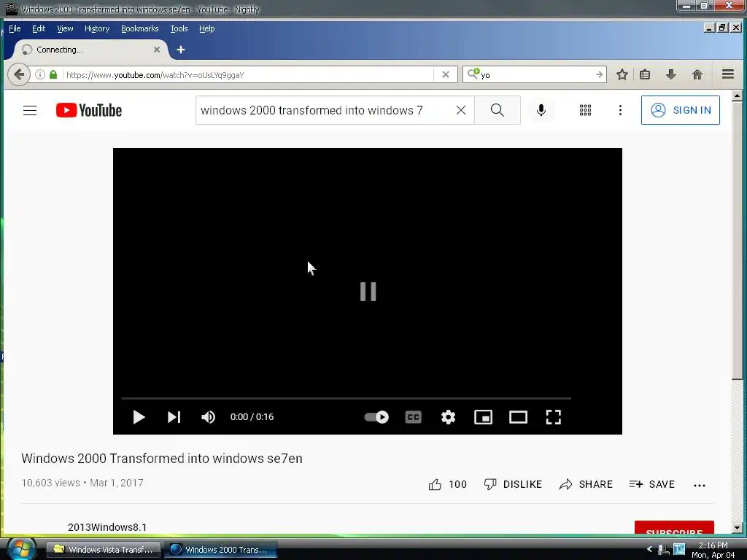Mute the video volume
747x560 pixels.
click(208, 417)
